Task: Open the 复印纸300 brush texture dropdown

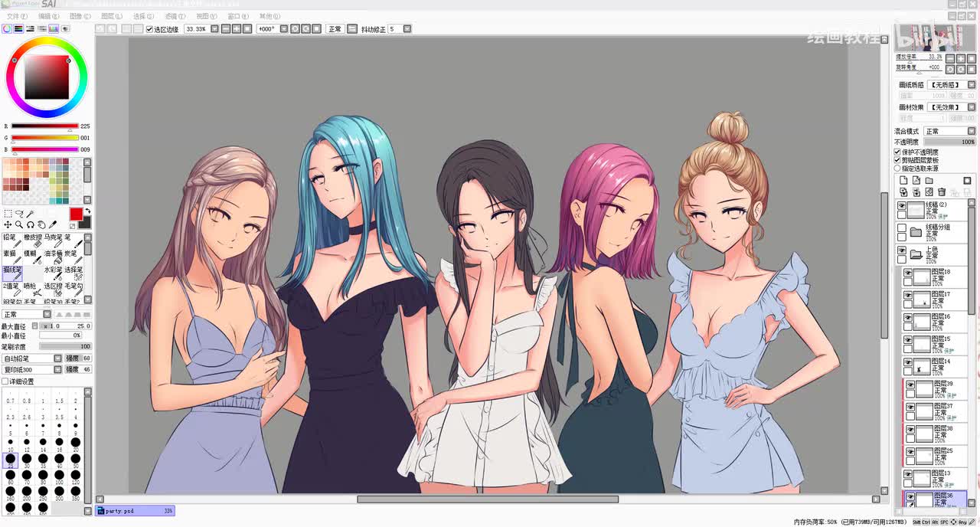Action: (x=57, y=369)
